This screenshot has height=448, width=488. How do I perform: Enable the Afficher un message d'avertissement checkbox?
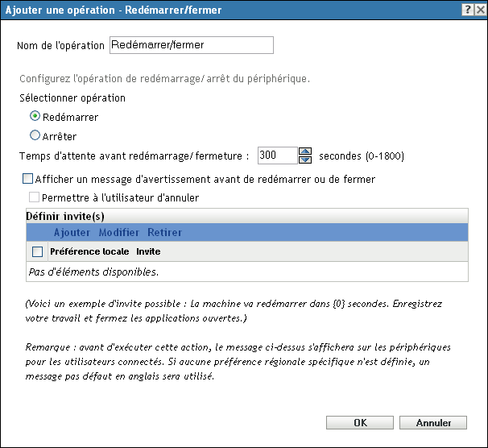(x=28, y=179)
